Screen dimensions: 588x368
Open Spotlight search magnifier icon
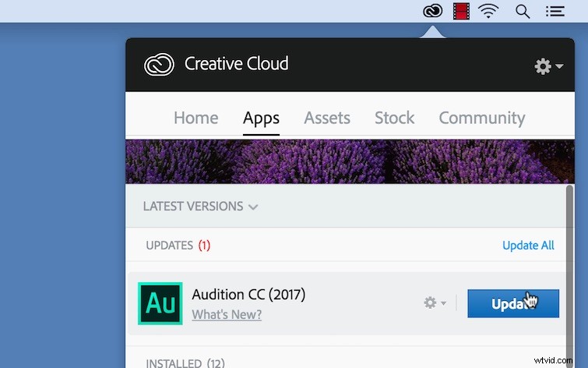[x=523, y=12]
